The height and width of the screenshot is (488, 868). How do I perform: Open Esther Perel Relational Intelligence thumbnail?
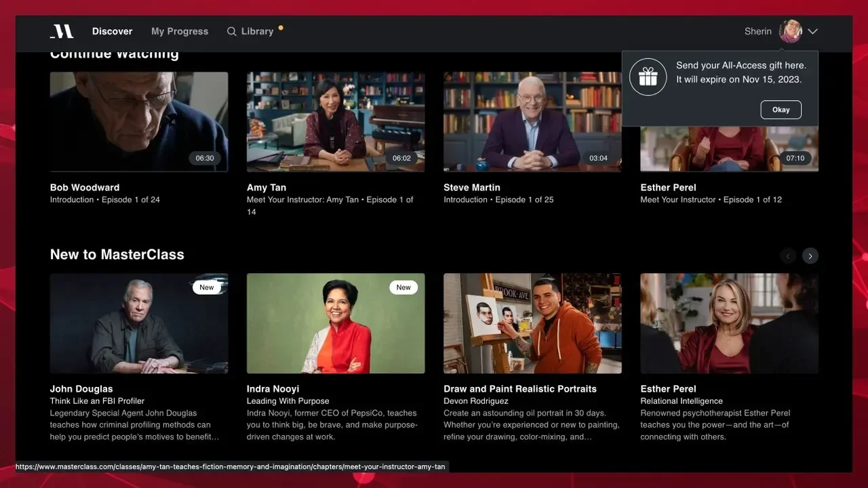730,323
